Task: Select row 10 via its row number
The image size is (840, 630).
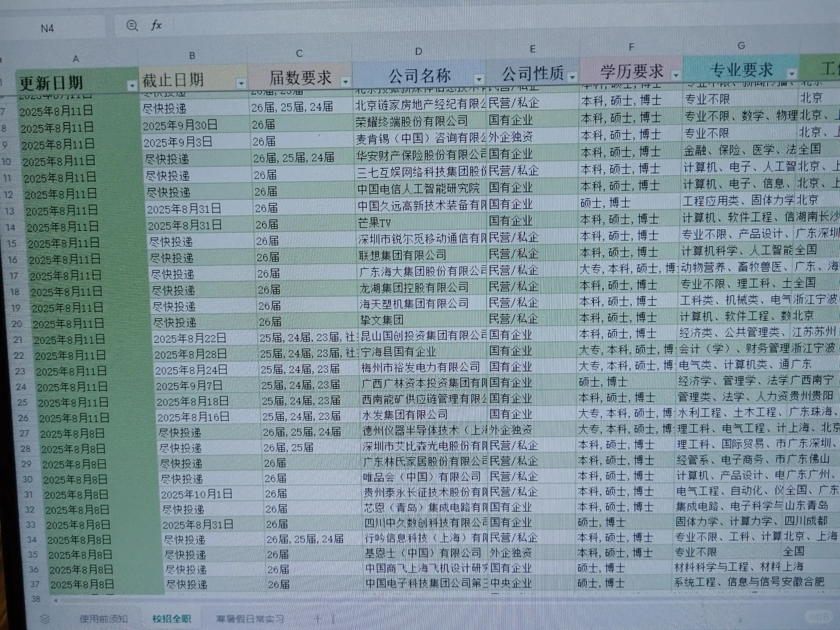Action: click(x=7, y=162)
